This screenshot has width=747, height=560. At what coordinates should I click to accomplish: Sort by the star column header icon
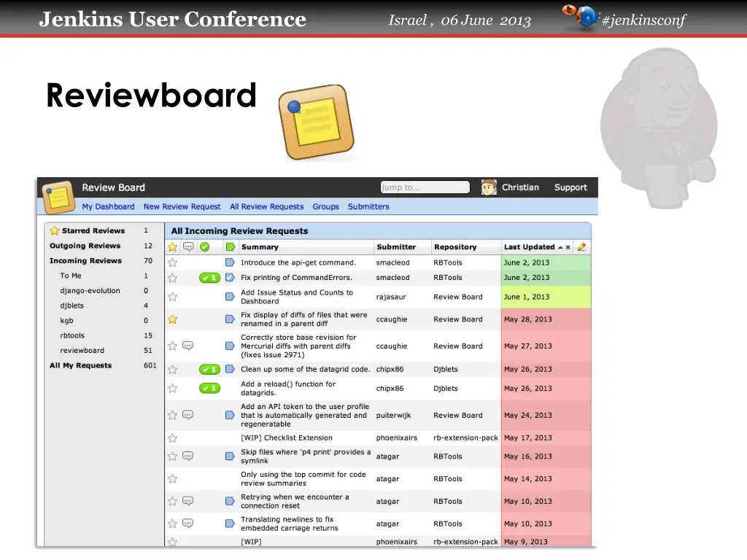click(x=172, y=246)
